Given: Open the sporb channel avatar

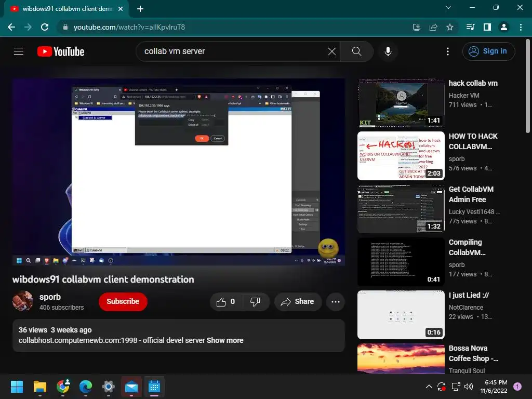Looking at the screenshot, I should pyautogui.click(x=23, y=301).
